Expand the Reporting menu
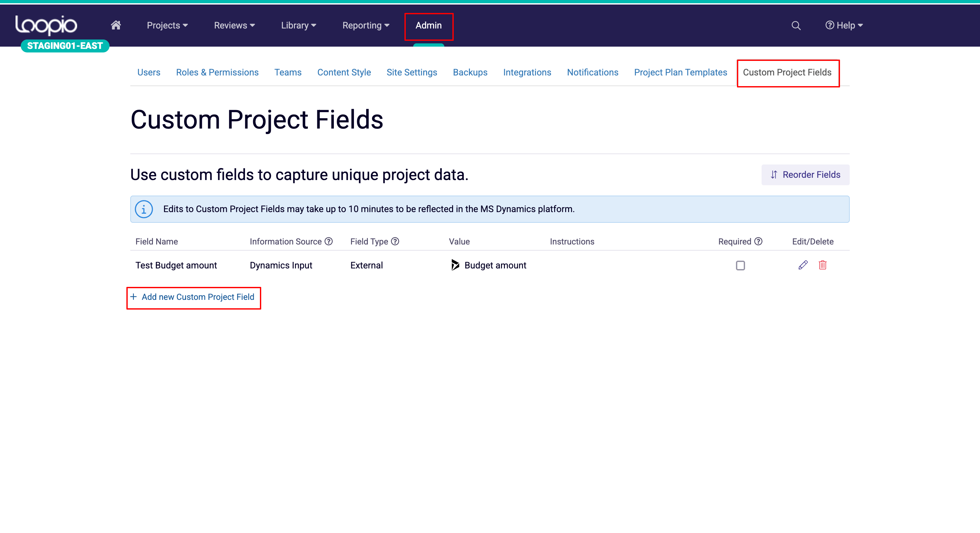 [365, 25]
